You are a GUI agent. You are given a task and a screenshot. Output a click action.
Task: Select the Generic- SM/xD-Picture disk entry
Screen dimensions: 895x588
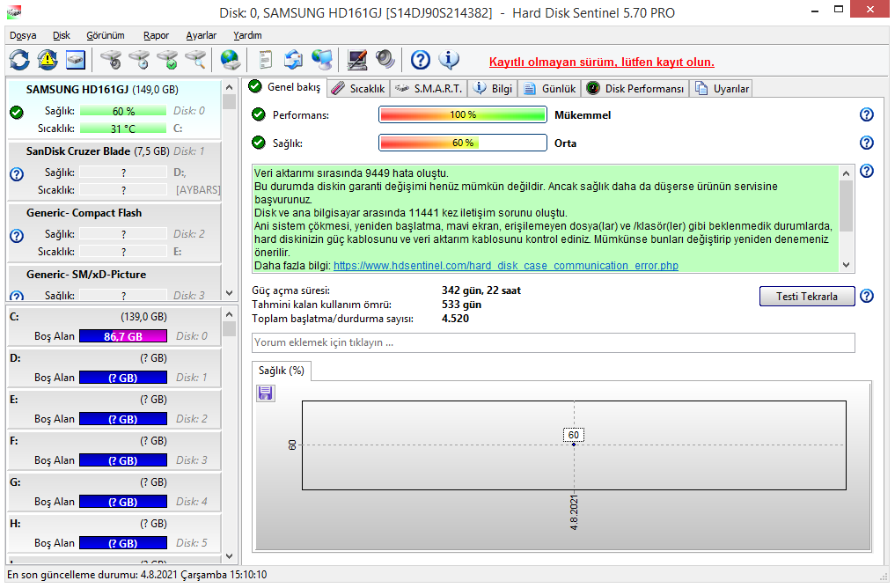click(x=114, y=283)
